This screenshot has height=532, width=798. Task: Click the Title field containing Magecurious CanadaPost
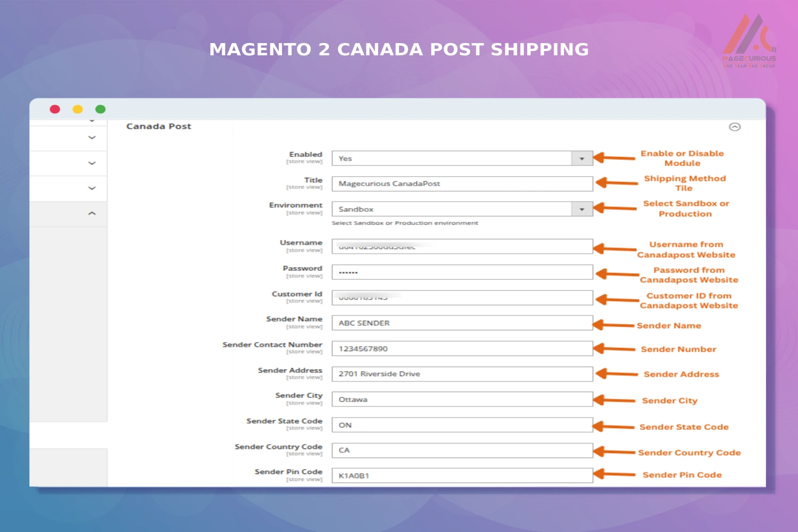tap(462, 184)
